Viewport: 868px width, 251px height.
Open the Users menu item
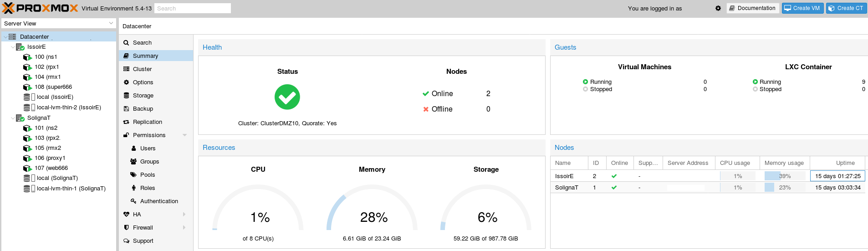point(156,149)
